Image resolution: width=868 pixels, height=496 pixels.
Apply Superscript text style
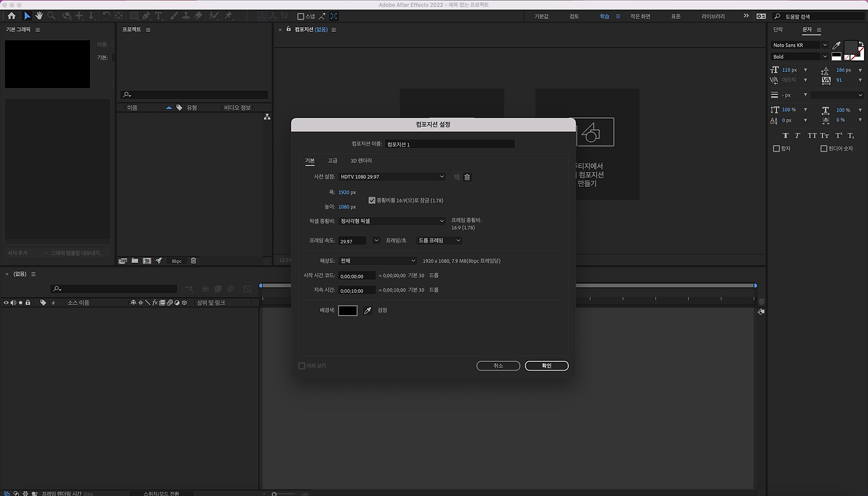click(x=839, y=136)
